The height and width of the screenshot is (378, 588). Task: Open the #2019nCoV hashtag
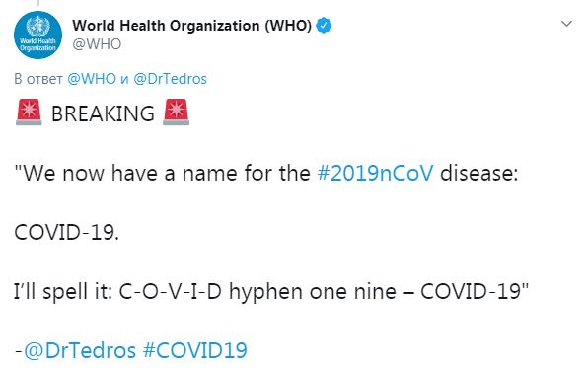[x=375, y=173]
